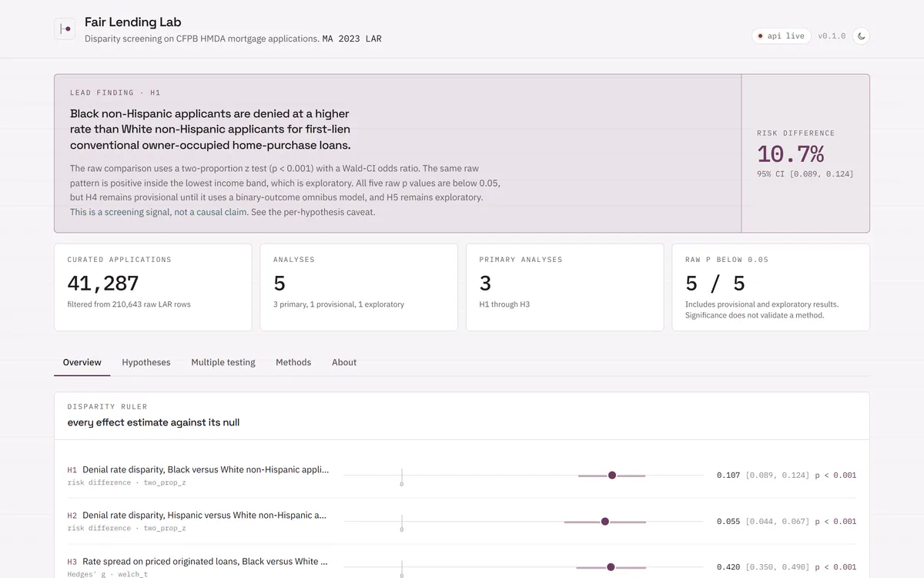Click the Fair Lending Lab logo icon

pos(65,29)
